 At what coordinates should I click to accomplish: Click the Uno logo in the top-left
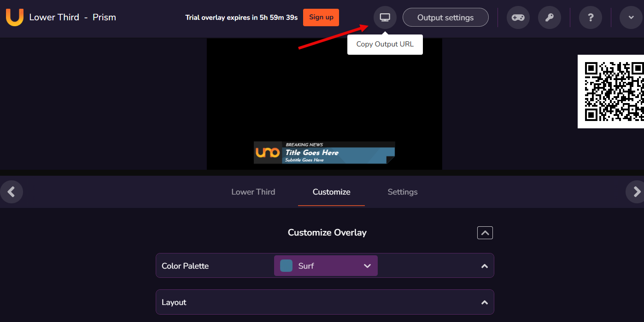tap(15, 17)
